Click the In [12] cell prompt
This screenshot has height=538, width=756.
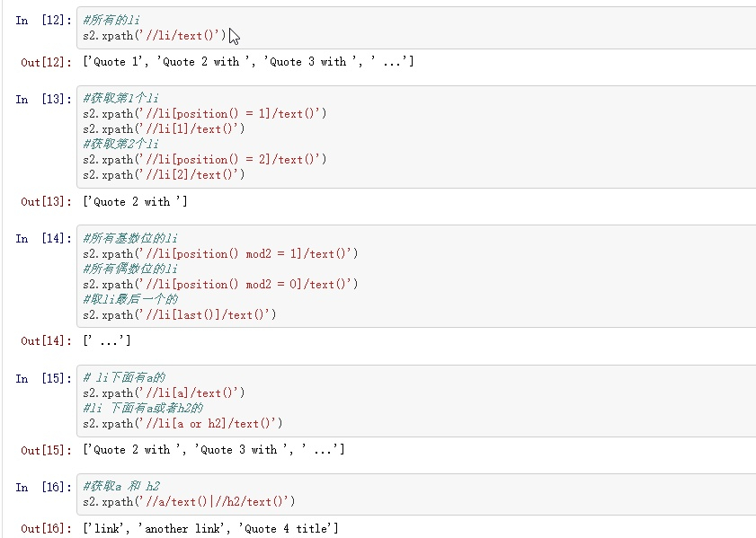42,20
